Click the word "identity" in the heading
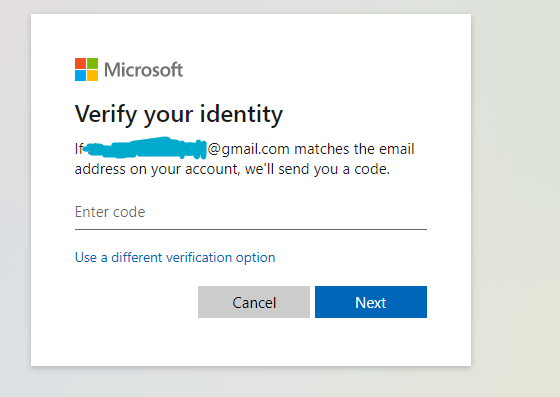 click(241, 114)
